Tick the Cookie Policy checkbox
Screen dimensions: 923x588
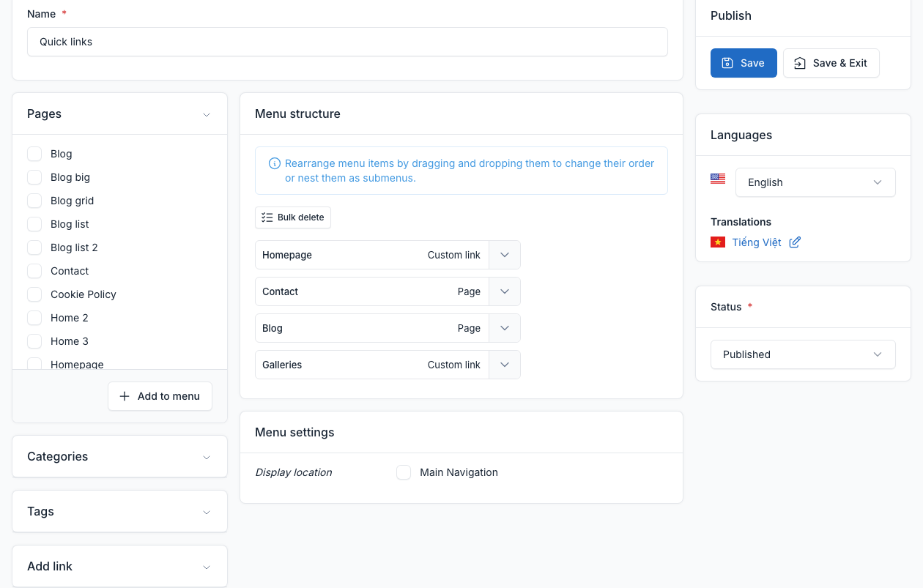pyautogui.click(x=34, y=294)
